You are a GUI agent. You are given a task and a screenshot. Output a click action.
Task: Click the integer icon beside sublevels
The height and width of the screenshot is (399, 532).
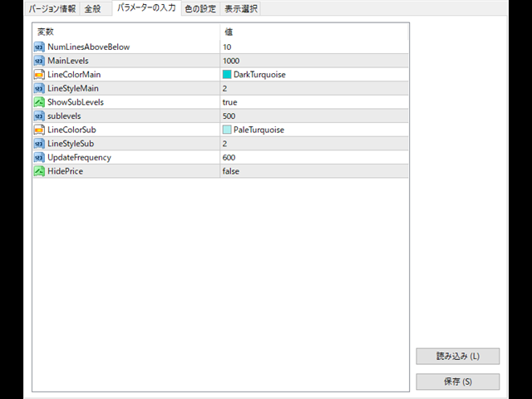[x=39, y=116]
